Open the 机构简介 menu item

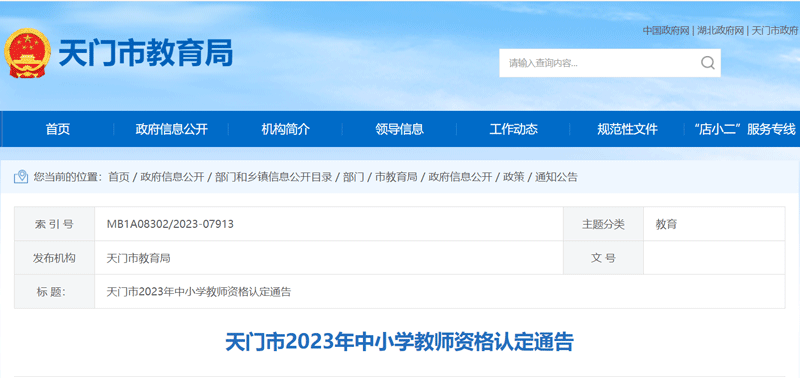[286, 129]
